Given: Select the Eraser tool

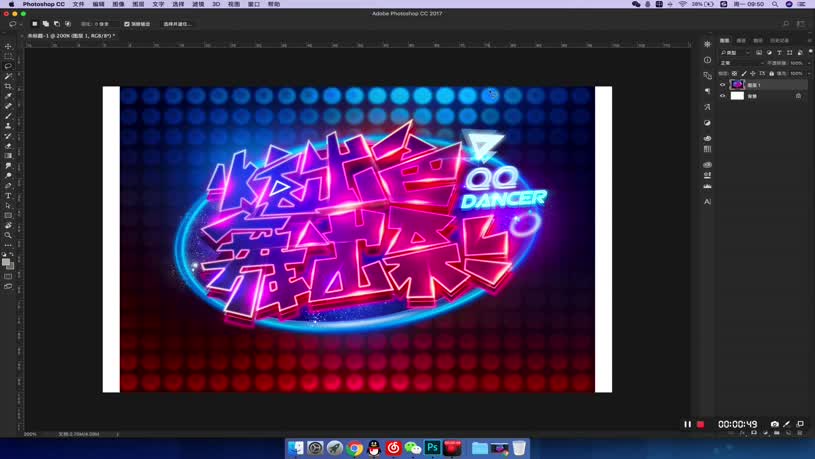Looking at the screenshot, I should tap(8, 146).
